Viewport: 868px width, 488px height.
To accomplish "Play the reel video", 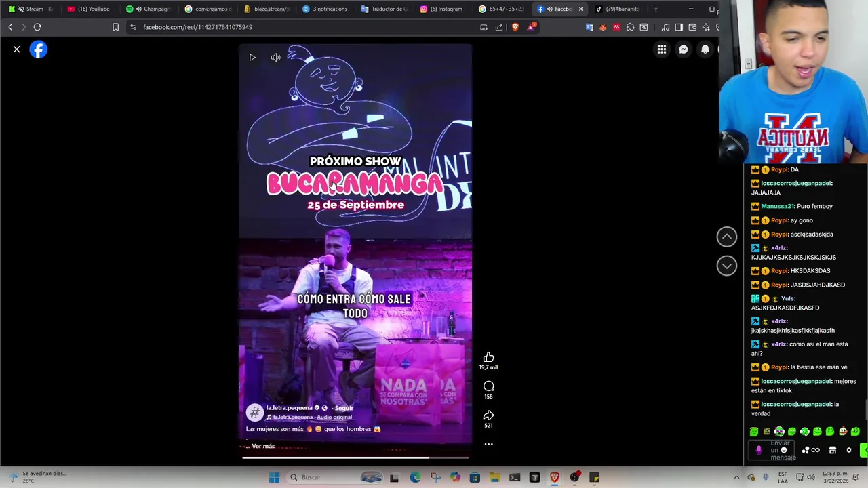I will (252, 58).
